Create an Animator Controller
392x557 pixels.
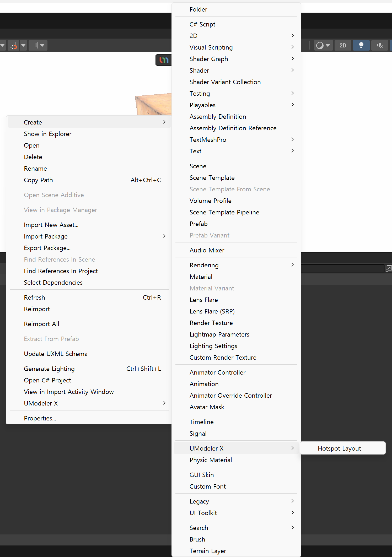[236, 372]
